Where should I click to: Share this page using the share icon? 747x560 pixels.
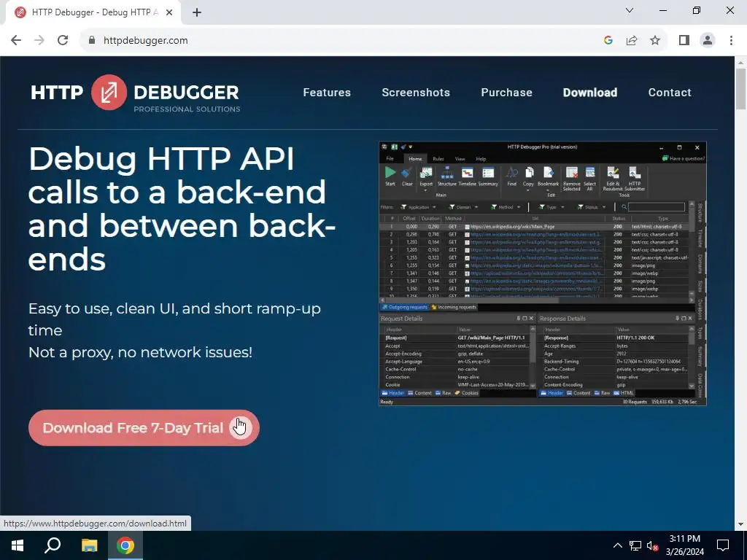(x=632, y=41)
